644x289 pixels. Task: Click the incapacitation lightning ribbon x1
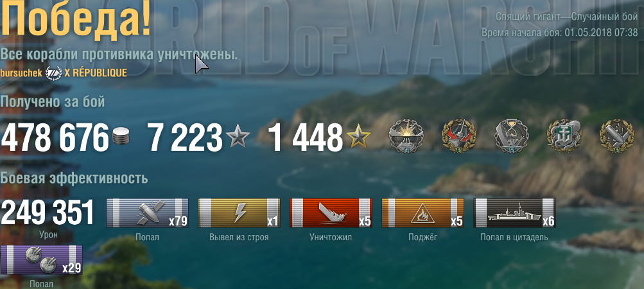click(239, 213)
